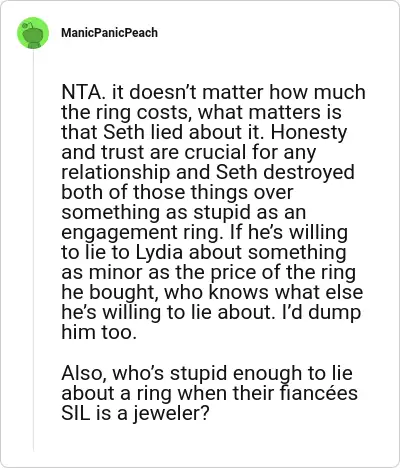400x468 pixels.
Task: Click the word "jeweler?" ending the comment
Action: [x=171, y=414]
